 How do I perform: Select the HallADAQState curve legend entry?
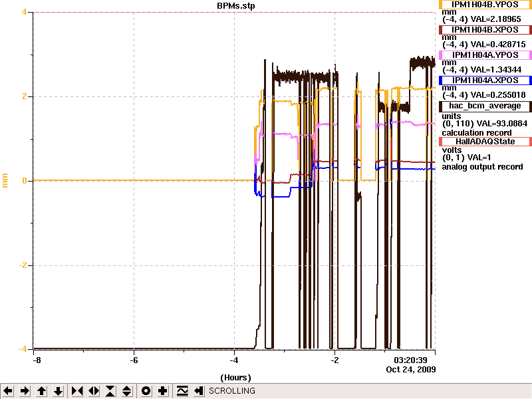tap(485, 142)
